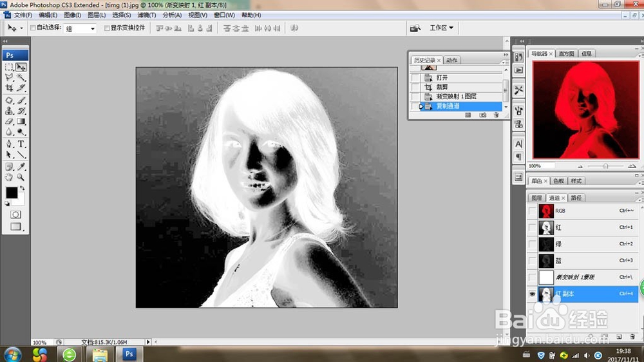Switch to the 直方图 tab
The image size is (644, 362).
click(566, 54)
